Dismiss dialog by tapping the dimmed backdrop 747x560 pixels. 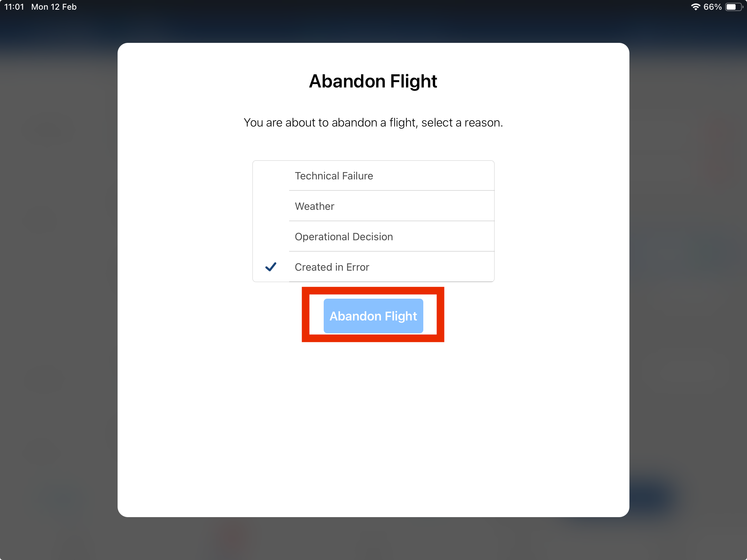(x=59, y=277)
